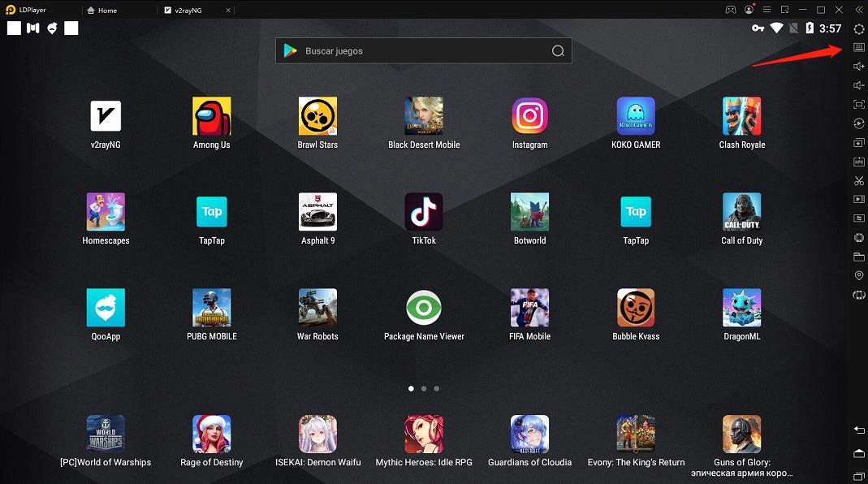Launch Asphalt 9
Image resolution: width=868 pixels, height=484 pixels.
click(x=317, y=211)
